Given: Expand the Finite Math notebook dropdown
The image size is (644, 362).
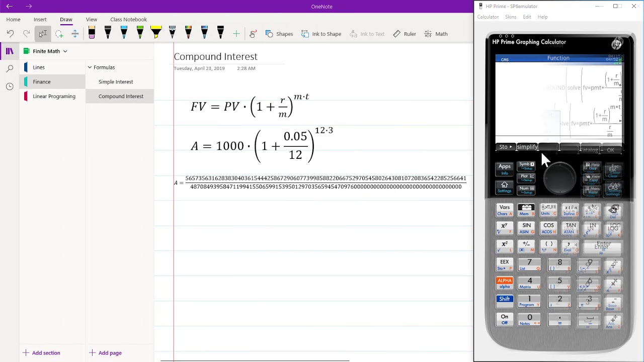Looking at the screenshot, I should click(65, 51).
